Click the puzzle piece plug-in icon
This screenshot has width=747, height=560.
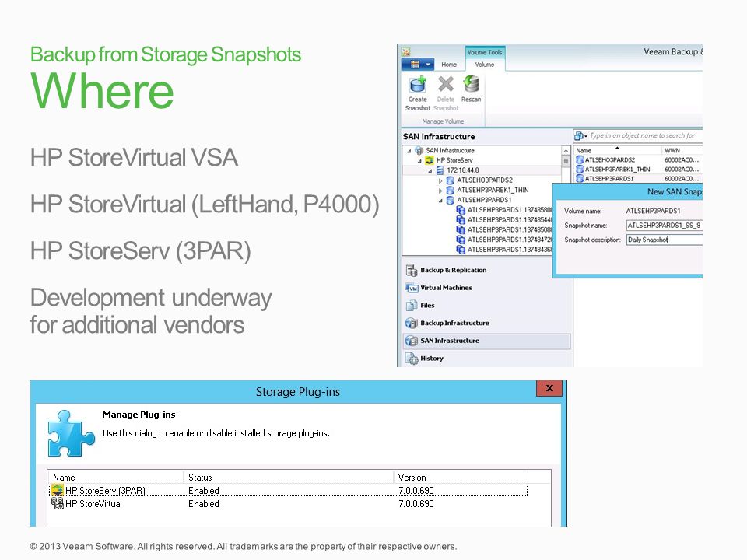coord(72,433)
